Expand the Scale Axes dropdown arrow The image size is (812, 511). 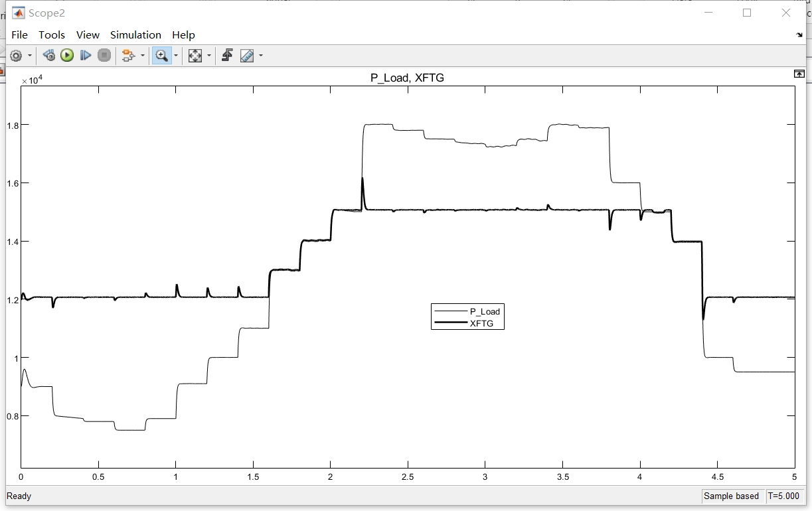point(209,56)
